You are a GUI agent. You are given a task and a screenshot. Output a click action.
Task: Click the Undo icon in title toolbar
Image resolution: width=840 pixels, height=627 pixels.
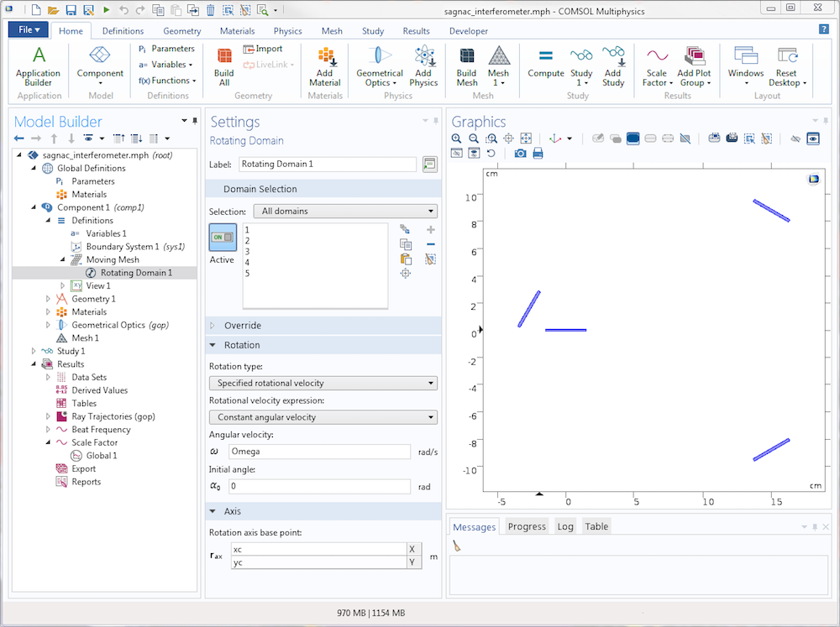[123, 10]
